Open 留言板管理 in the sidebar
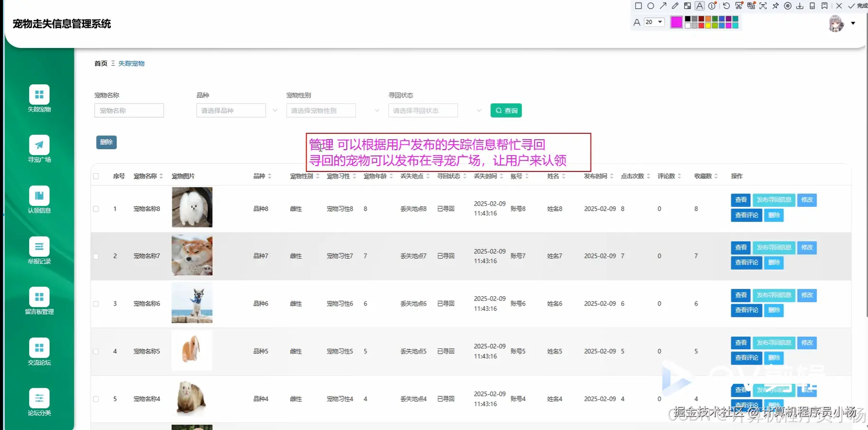Image resolution: width=868 pixels, height=430 pixels. pos(39,300)
